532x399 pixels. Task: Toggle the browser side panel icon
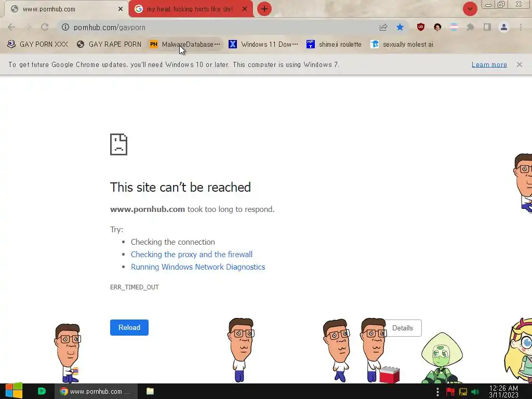[487, 27]
